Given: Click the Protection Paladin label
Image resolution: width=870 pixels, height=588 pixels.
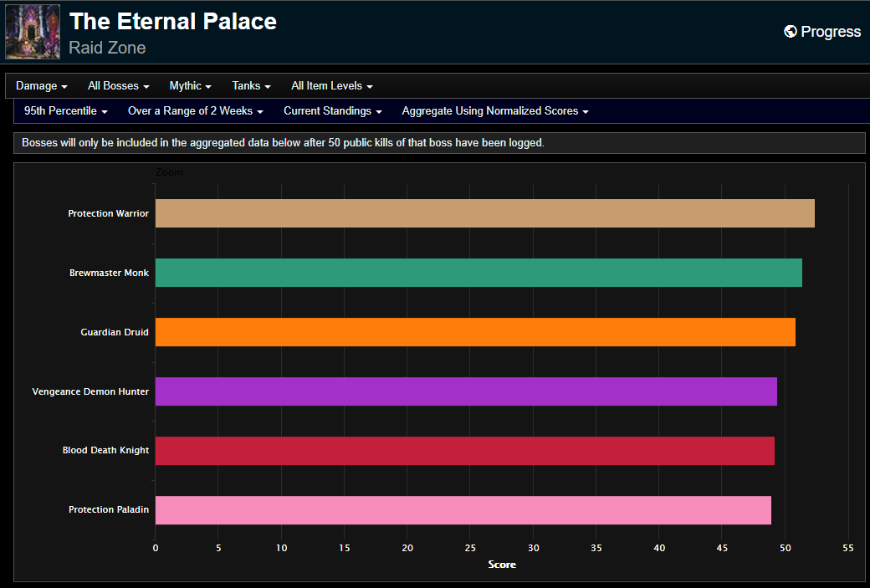Looking at the screenshot, I should tap(109, 509).
